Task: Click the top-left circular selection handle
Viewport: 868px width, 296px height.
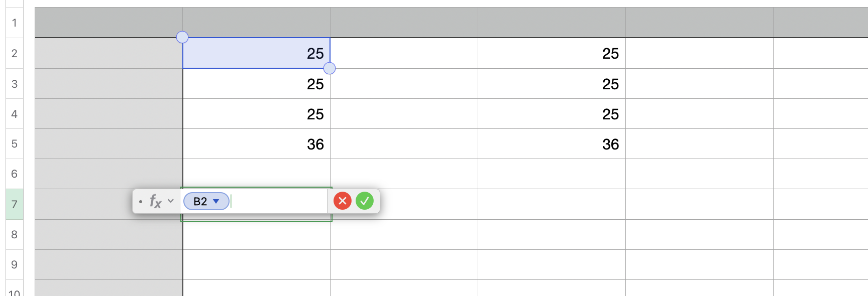Action: [182, 37]
